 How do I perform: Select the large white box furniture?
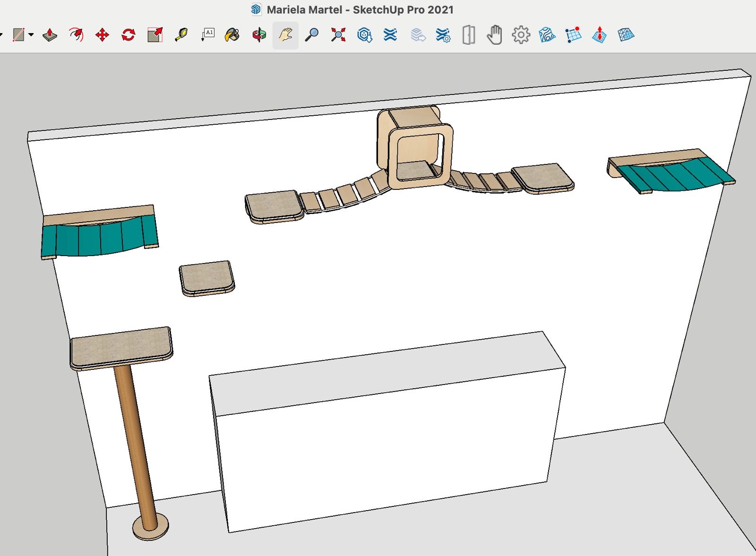[x=387, y=431]
